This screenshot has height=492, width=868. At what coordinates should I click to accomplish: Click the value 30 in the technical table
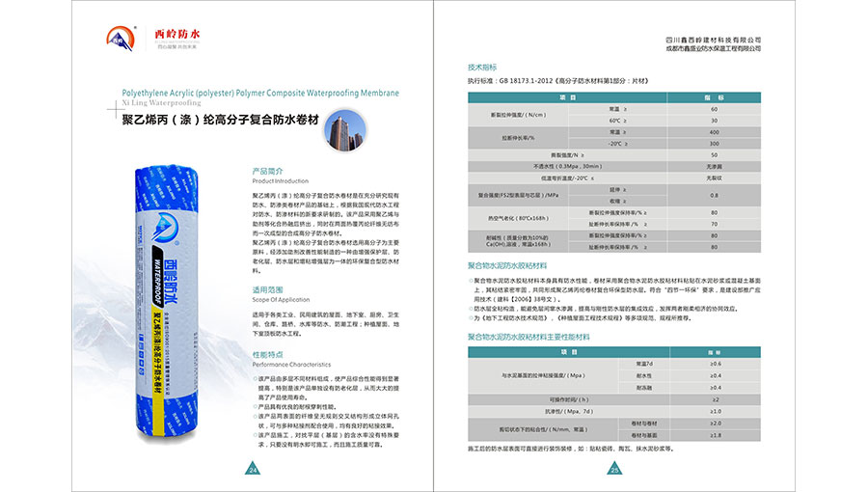(x=714, y=121)
